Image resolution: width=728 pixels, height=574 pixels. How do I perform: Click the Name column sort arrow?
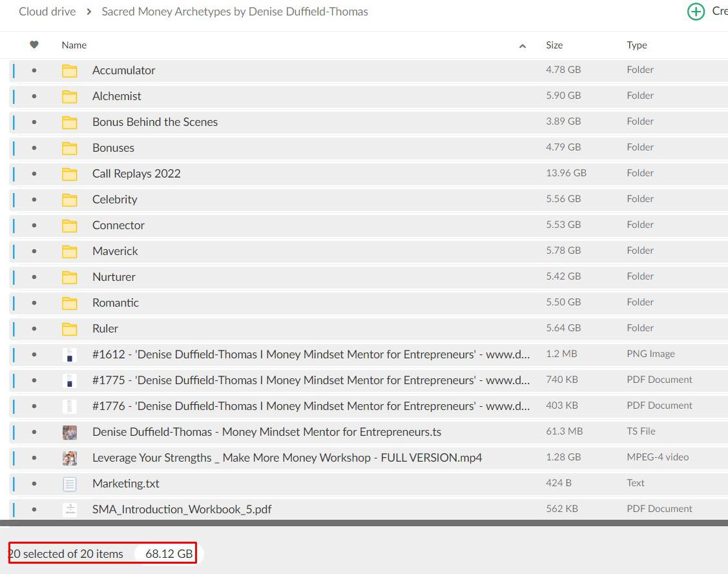click(x=523, y=46)
